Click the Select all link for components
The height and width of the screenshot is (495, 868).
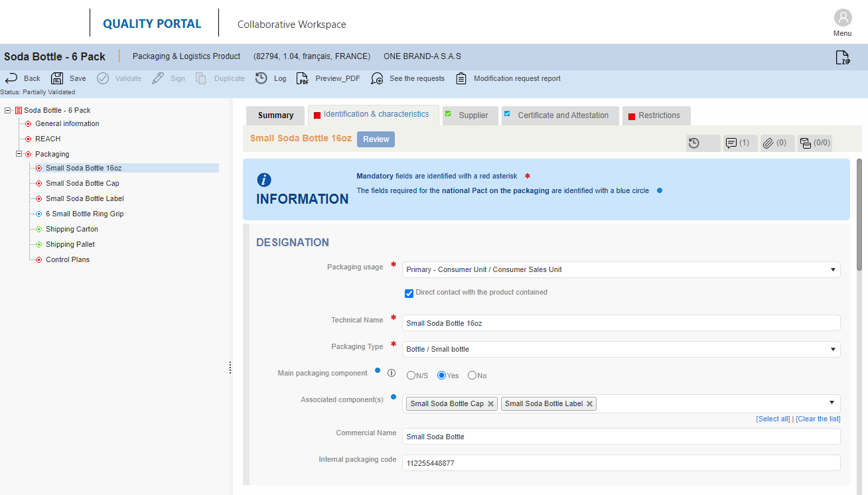(x=772, y=419)
